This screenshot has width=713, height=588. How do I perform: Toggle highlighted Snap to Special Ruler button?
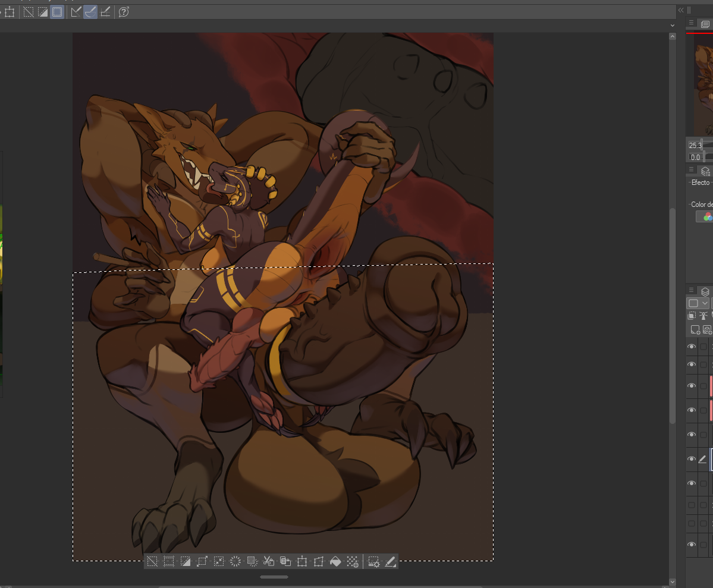click(90, 12)
